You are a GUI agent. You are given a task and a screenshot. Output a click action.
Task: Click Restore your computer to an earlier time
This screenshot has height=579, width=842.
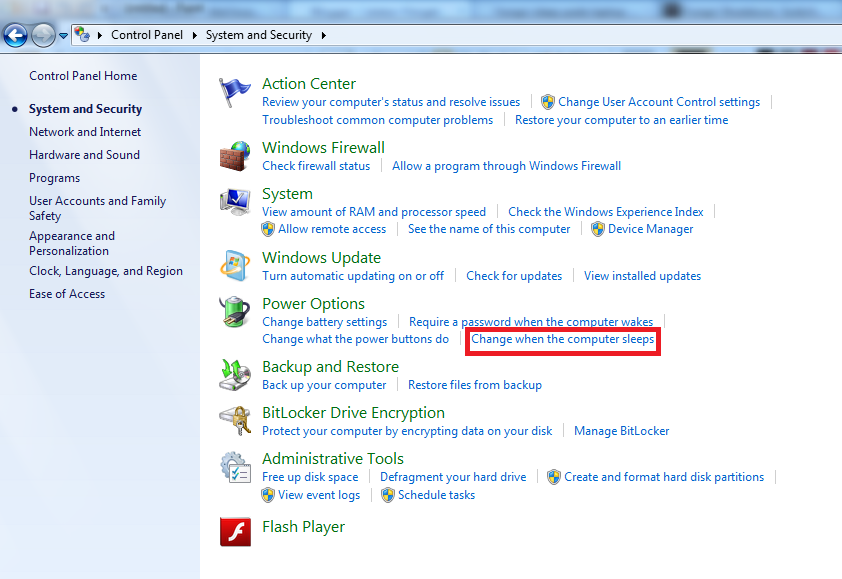click(621, 120)
